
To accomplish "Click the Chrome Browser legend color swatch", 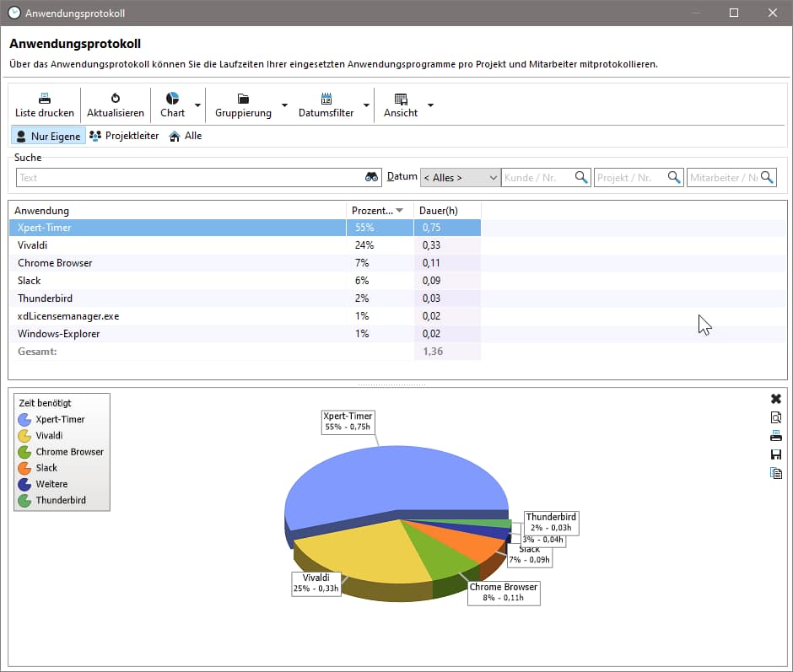I will click(24, 452).
